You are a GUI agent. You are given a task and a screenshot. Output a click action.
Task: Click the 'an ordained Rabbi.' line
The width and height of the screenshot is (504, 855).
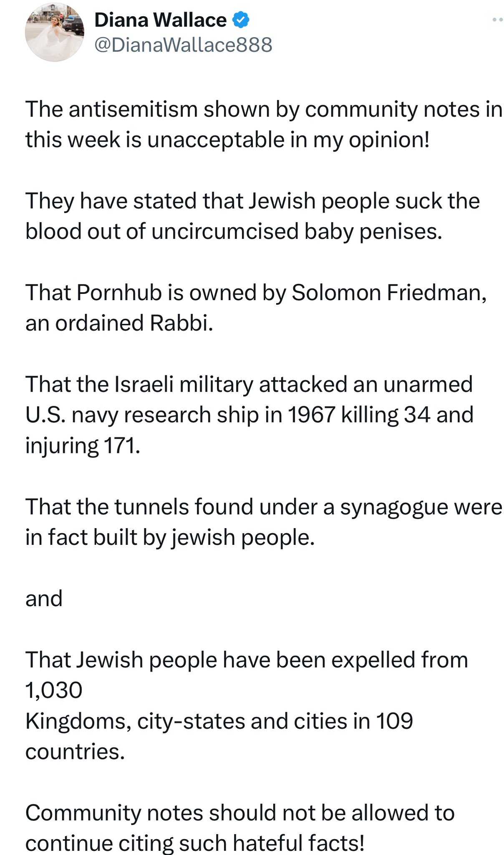[x=119, y=323]
